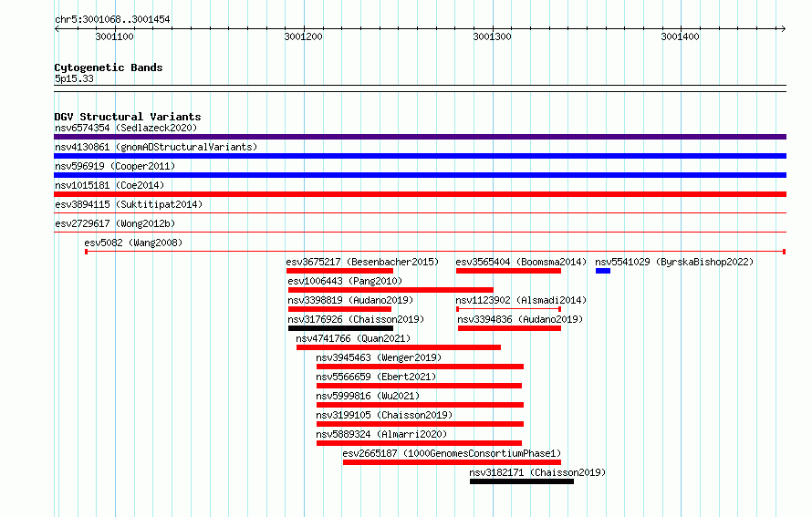Open nsv1123902 (Alsmadi2014) label

coord(521,300)
